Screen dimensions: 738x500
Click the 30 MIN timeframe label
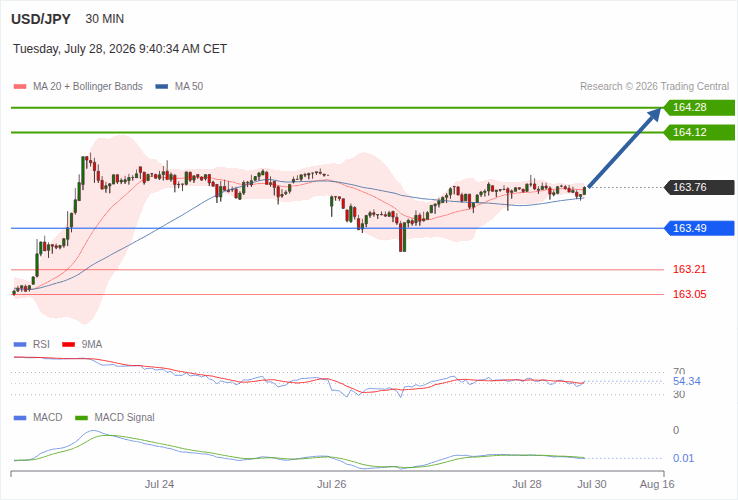click(x=104, y=19)
